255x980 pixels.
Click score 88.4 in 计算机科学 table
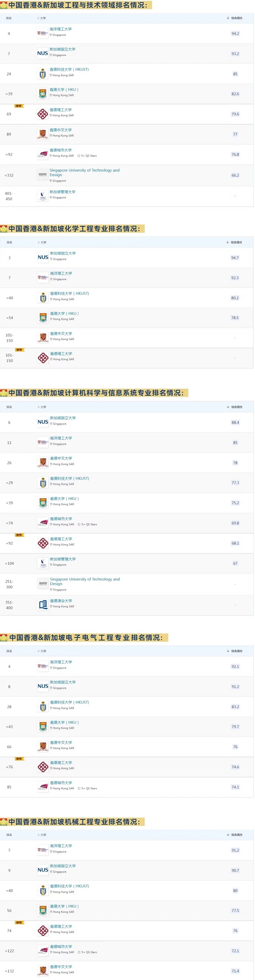[235, 423]
